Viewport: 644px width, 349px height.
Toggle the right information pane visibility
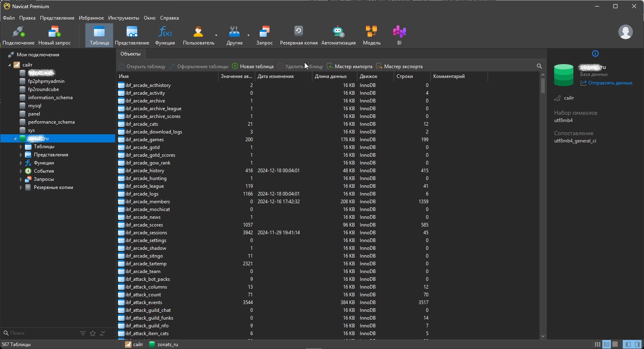pyautogui.click(x=637, y=345)
